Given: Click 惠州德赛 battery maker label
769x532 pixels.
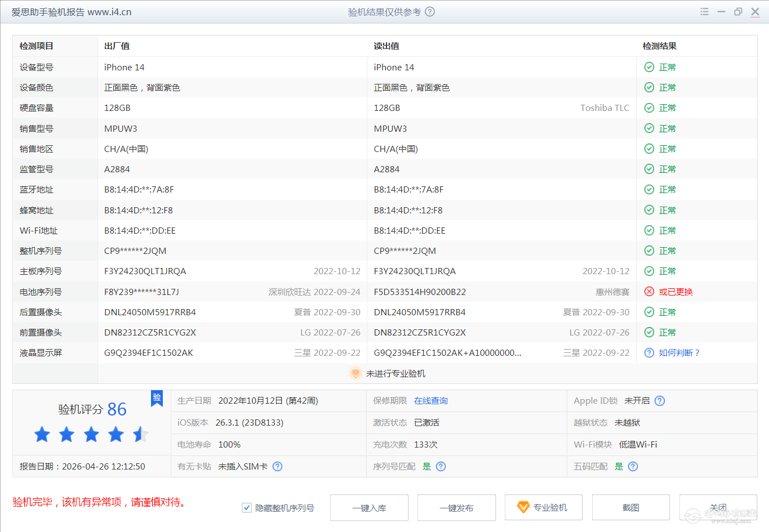Looking at the screenshot, I should [x=612, y=292].
